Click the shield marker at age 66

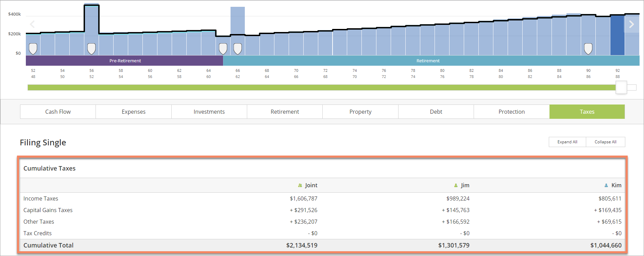coord(238,49)
